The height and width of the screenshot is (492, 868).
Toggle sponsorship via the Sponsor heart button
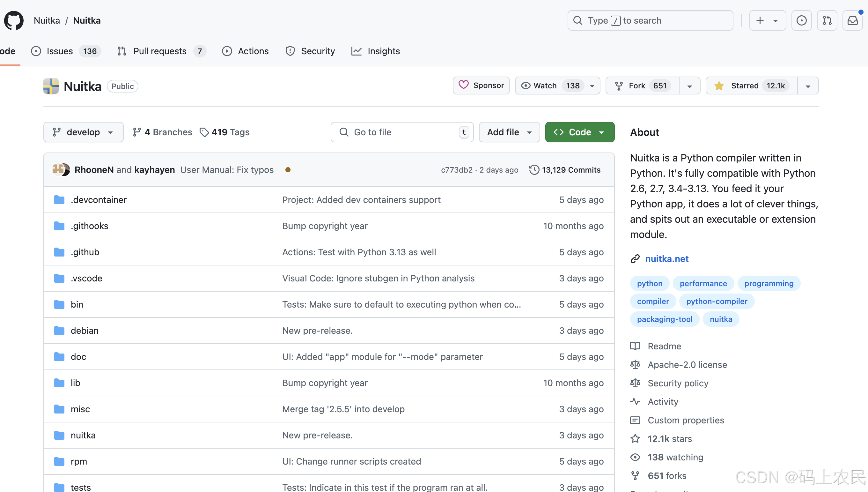(x=481, y=86)
